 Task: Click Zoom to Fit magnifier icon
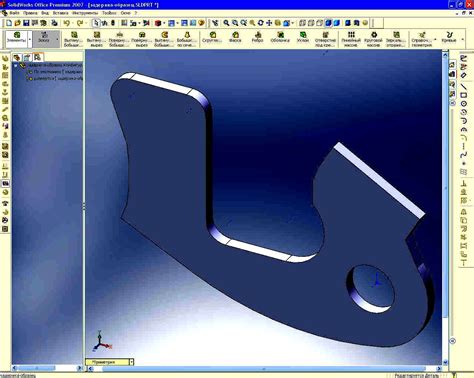tap(226, 23)
